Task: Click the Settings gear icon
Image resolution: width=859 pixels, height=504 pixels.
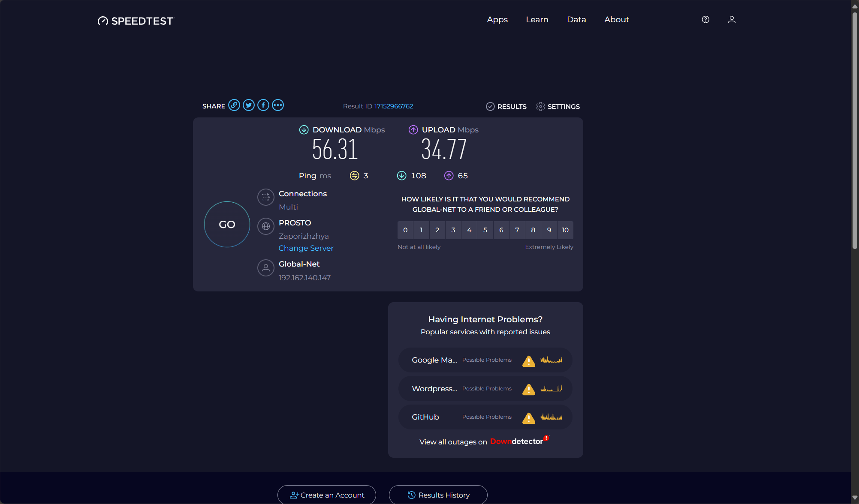Action: (x=540, y=106)
